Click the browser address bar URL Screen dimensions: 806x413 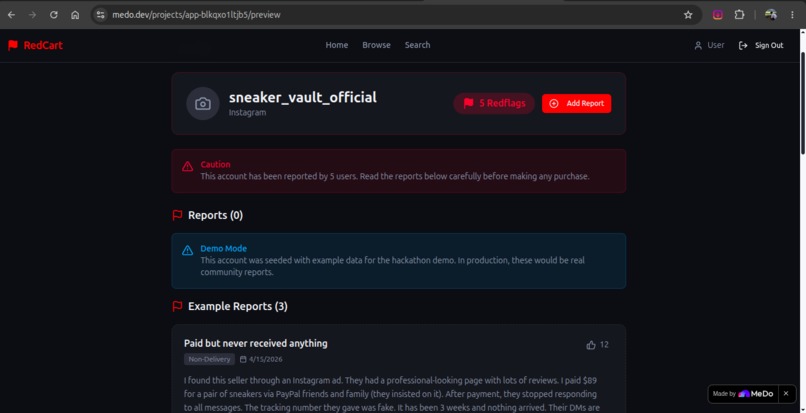[196, 15]
